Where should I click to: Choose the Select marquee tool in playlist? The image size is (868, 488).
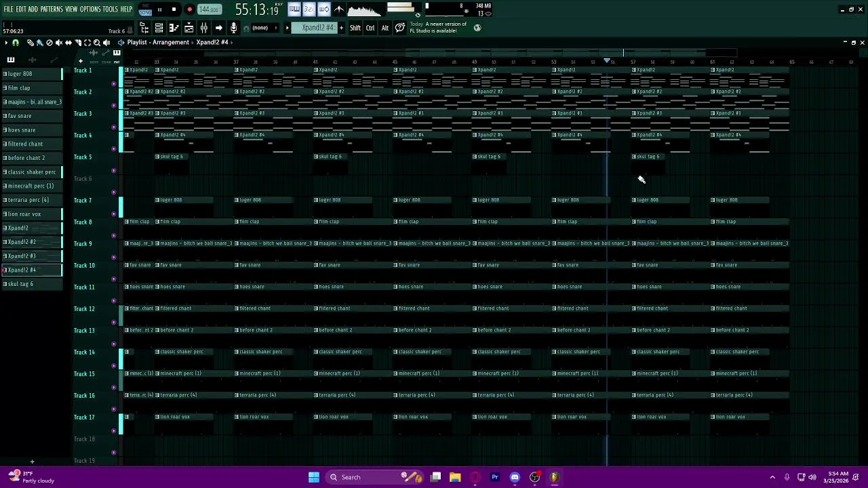tap(87, 43)
